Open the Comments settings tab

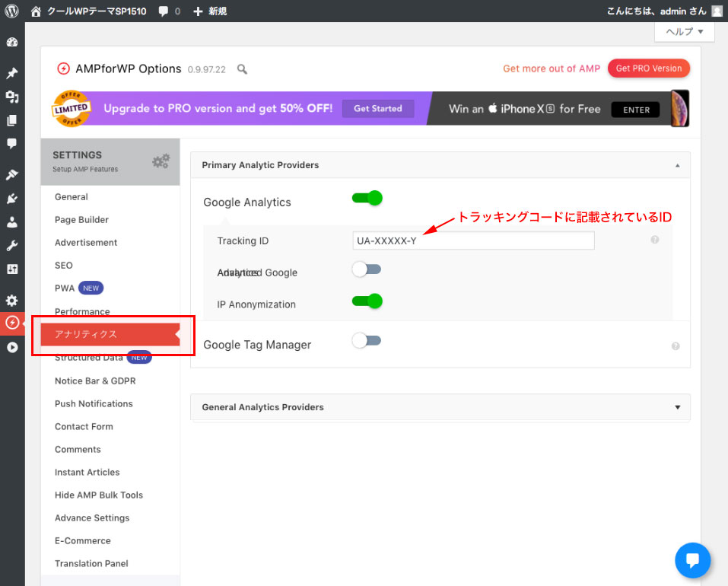[x=78, y=449]
